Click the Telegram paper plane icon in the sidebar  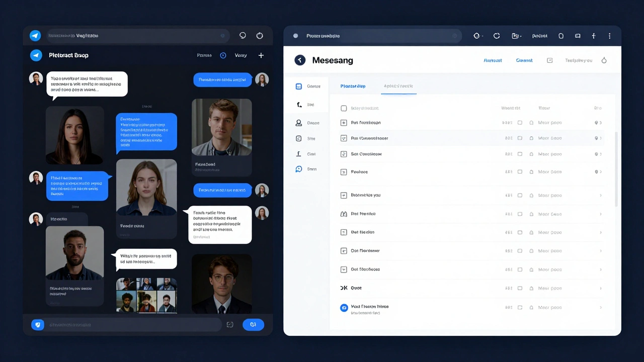click(35, 35)
